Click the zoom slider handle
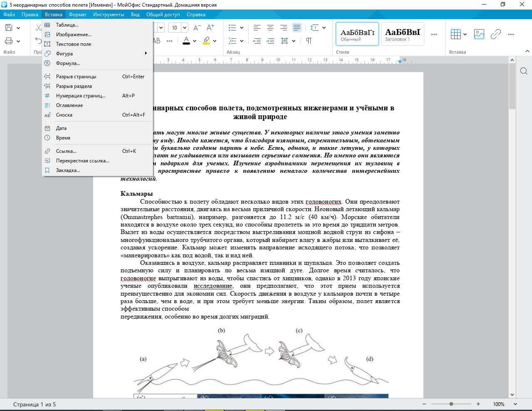This screenshot has width=532, height=411. click(451, 404)
